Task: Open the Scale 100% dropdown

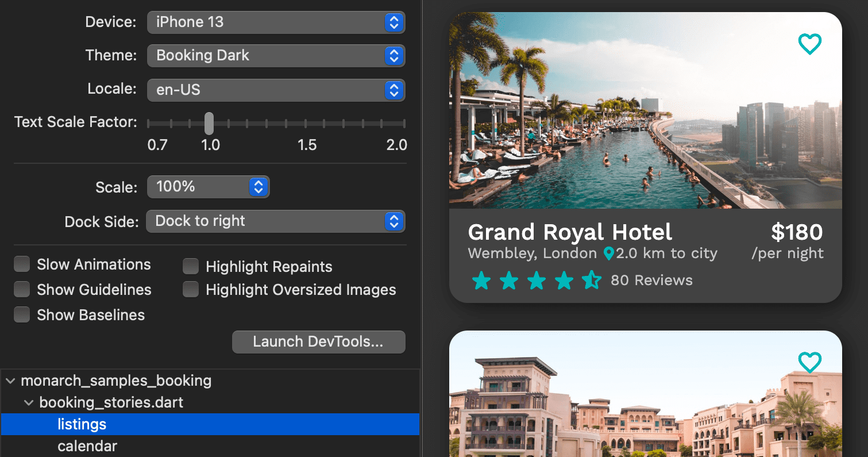Action: coord(208,187)
